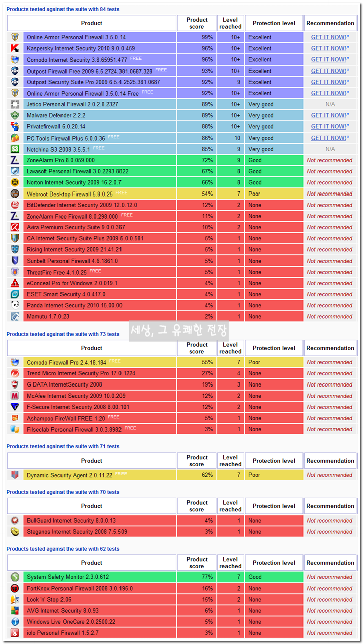Click the 'Products tested against the suite with 62 tests' heading
Viewport: 363px width, 644px height.
pyautogui.click(x=63, y=549)
